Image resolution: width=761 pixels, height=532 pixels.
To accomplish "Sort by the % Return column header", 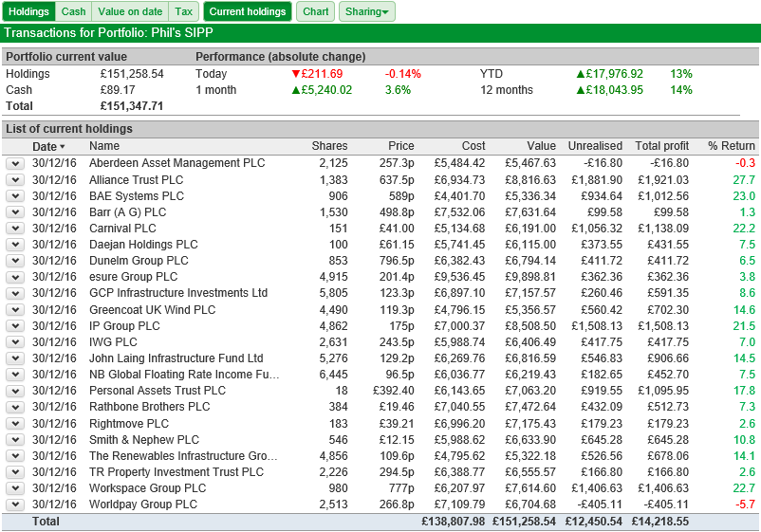I will (x=732, y=146).
